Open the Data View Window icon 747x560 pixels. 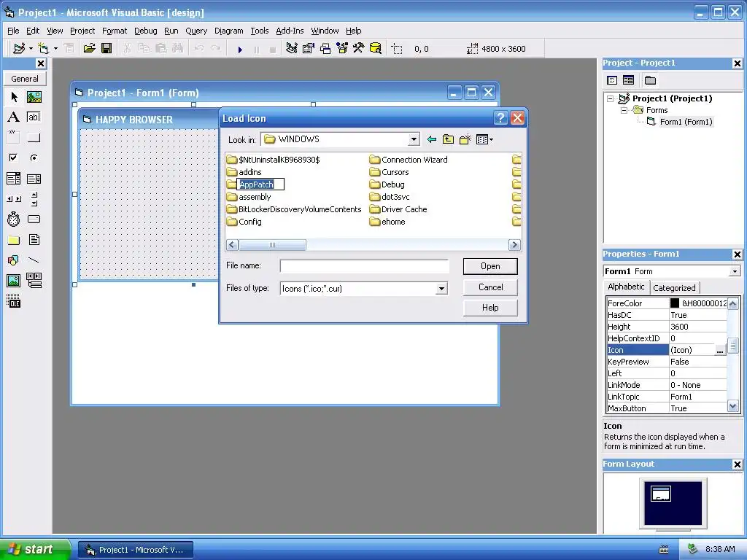(376, 49)
